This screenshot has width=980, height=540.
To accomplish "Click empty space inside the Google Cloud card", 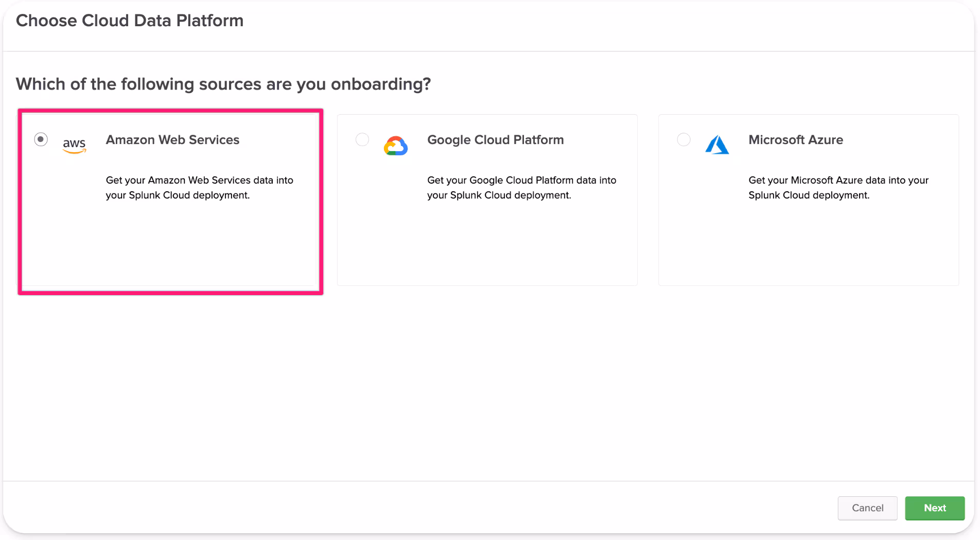I will tap(487, 247).
